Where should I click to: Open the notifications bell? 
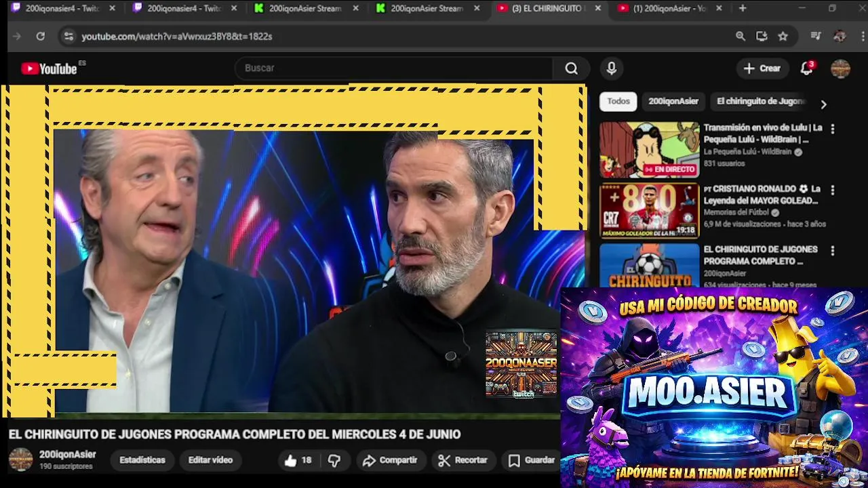[806, 68]
